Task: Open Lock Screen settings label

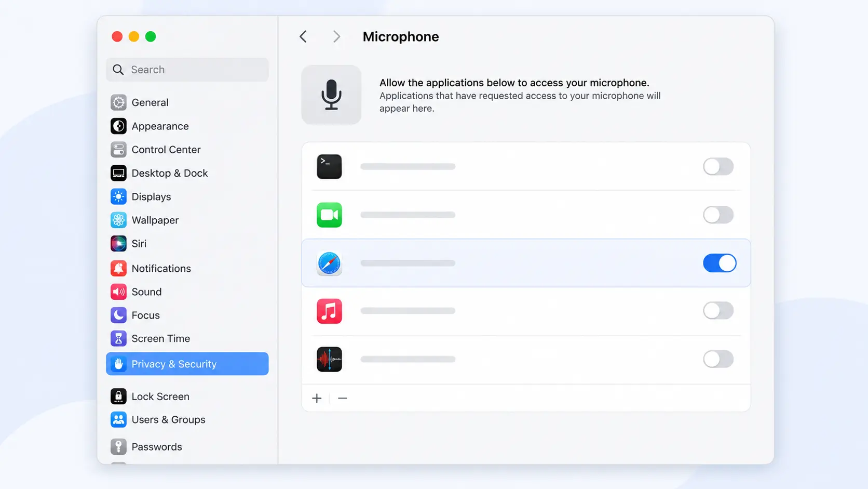Action: [160, 397]
